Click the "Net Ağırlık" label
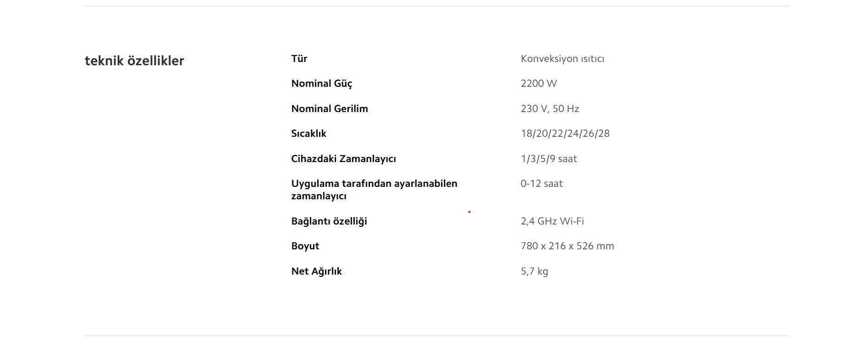 coord(317,271)
